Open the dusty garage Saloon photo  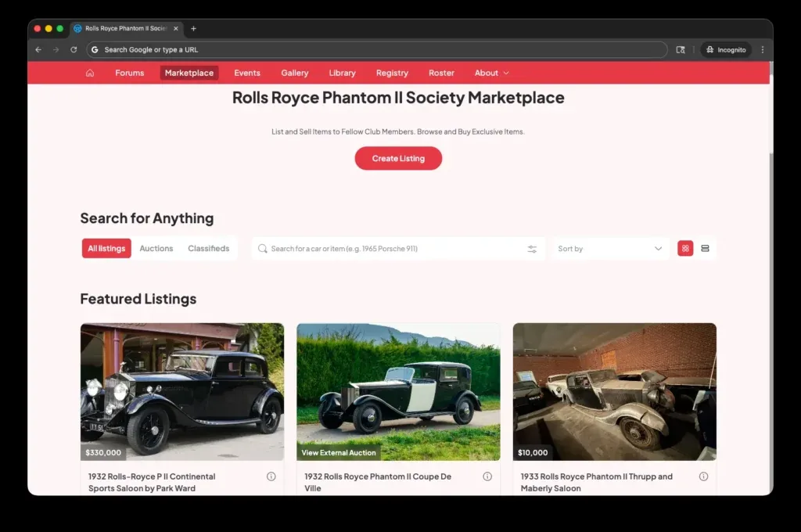coord(615,391)
